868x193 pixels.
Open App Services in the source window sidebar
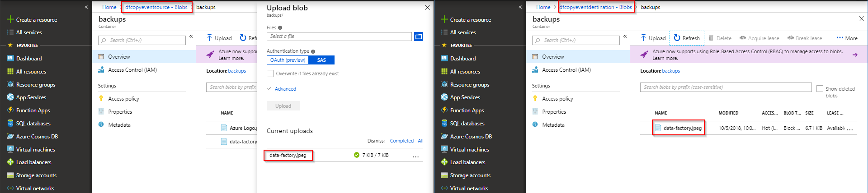point(27,97)
